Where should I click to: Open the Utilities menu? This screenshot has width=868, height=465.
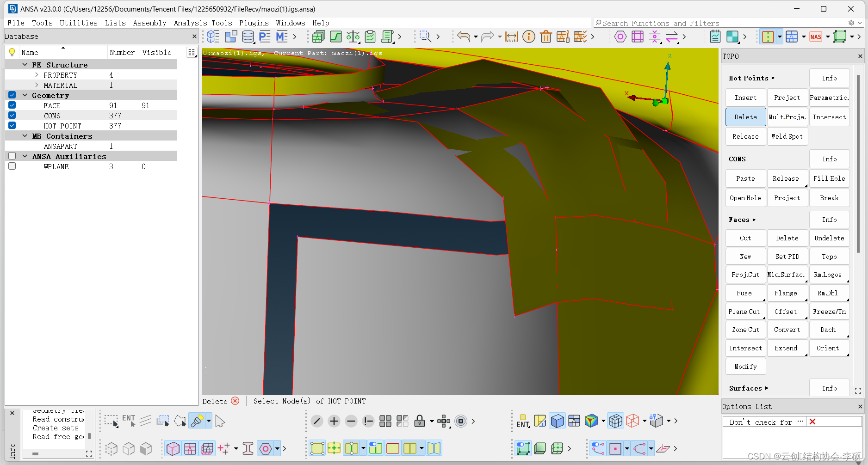pyautogui.click(x=79, y=23)
